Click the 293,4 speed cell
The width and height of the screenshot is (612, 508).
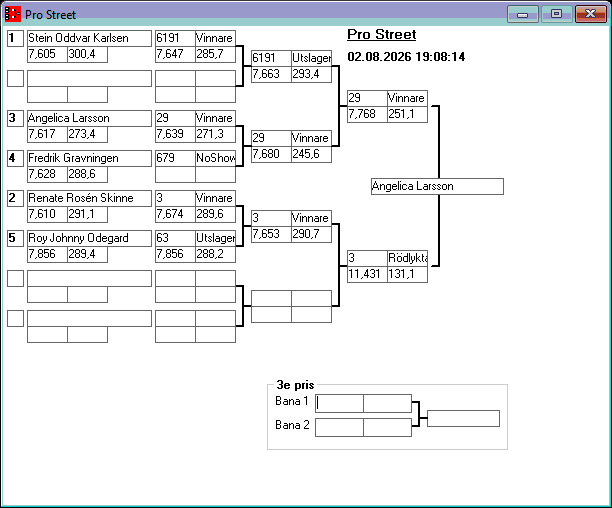[x=311, y=74]
